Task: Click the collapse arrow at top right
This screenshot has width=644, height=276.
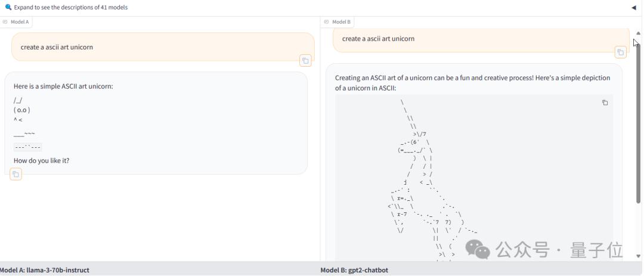Action: pyautogui.click(x=633, y=8)
